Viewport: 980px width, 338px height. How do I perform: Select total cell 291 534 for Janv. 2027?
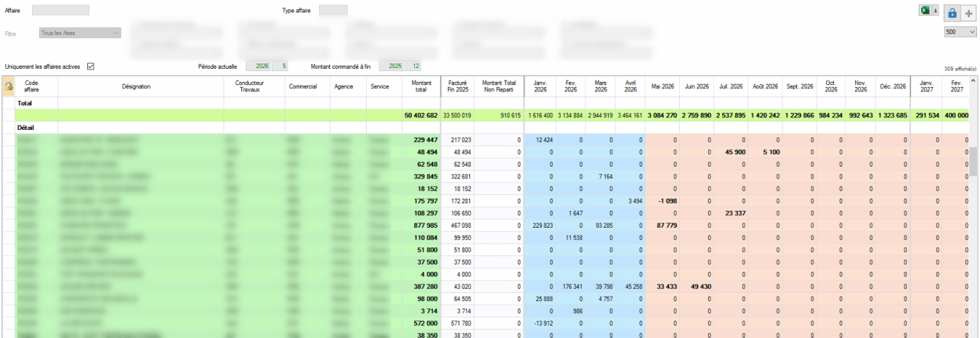(927, 115)
